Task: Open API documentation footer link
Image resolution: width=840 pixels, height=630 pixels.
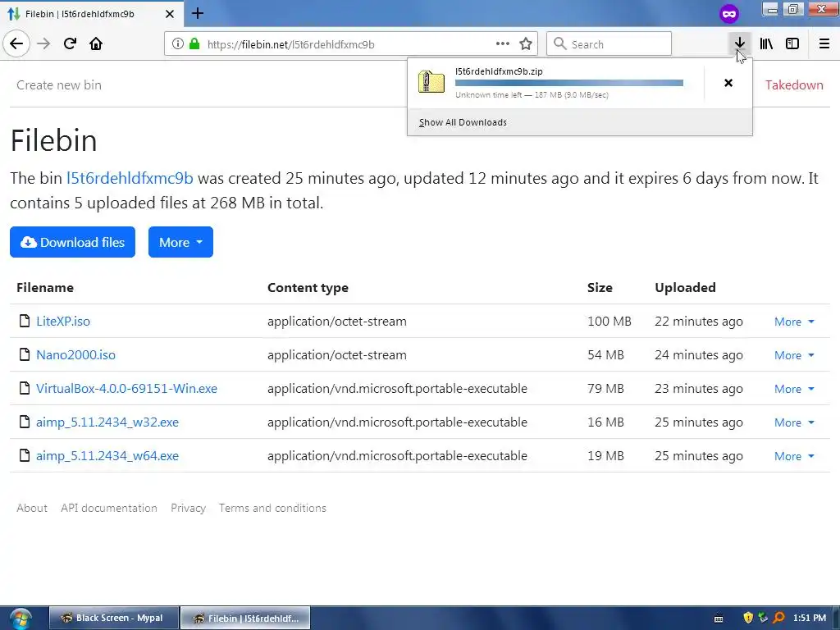Action: pos(109,508)
